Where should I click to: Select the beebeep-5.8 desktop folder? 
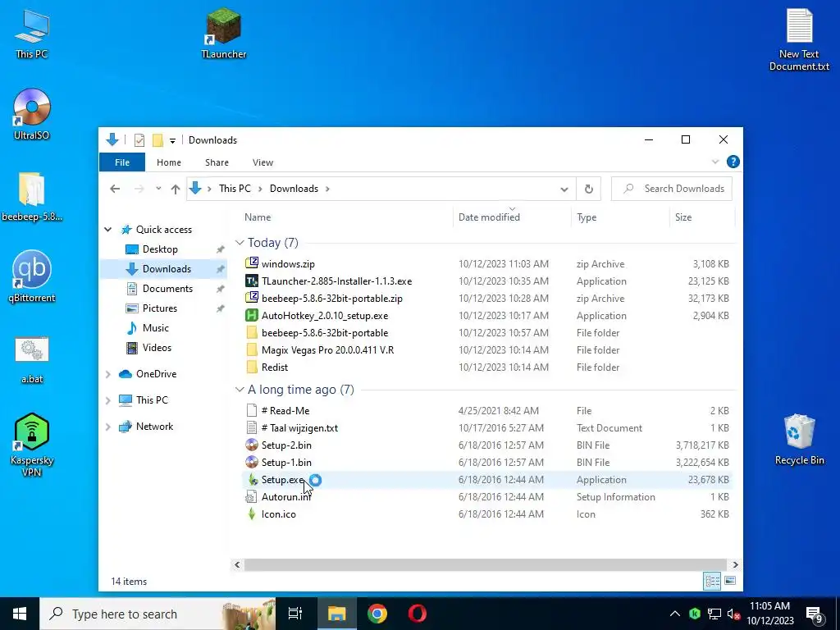(x=32, y=197)
